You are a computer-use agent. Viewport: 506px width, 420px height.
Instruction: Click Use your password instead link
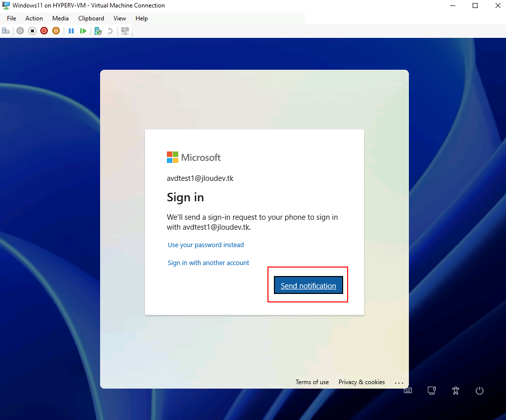tap(206, 245)
